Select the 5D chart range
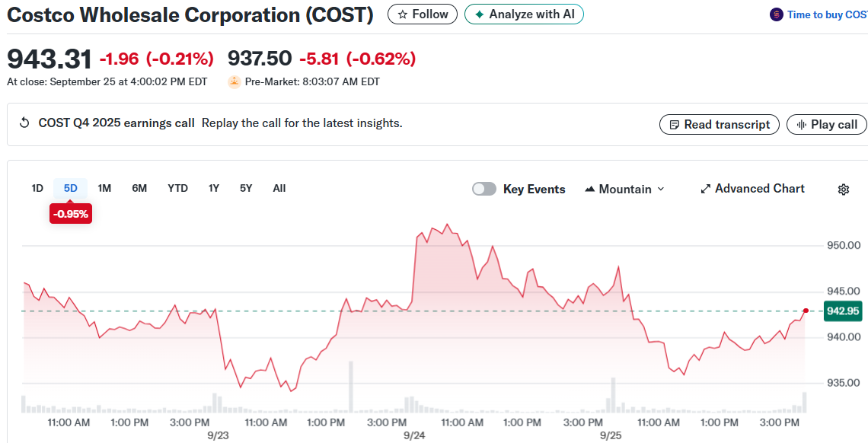868x443 pixels. 70,188
